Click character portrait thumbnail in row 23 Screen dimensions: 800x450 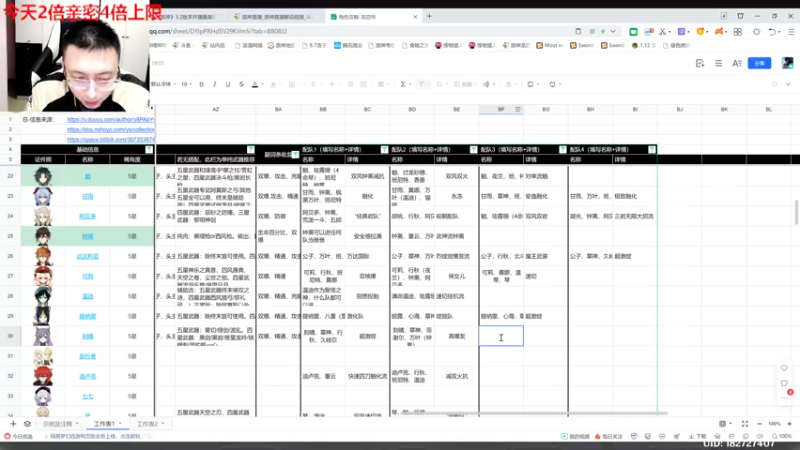click(43, 196)
